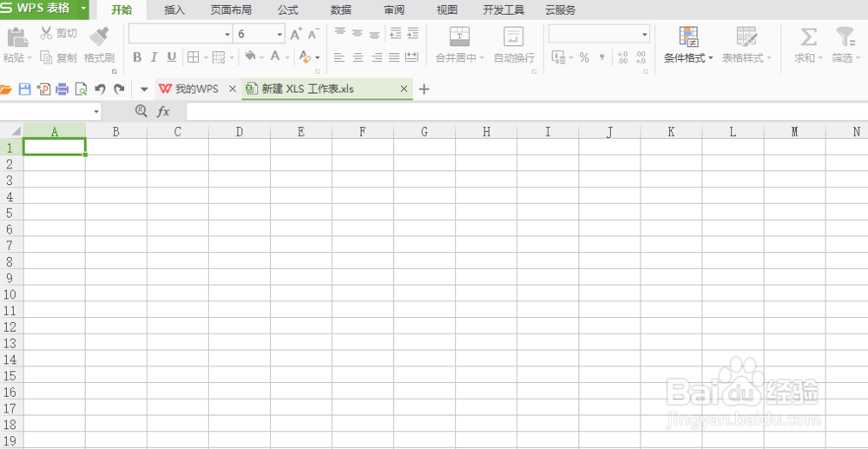
Task: Open Conditional Formatting (条件格式) menu
Action: click(x=688, y=45)
